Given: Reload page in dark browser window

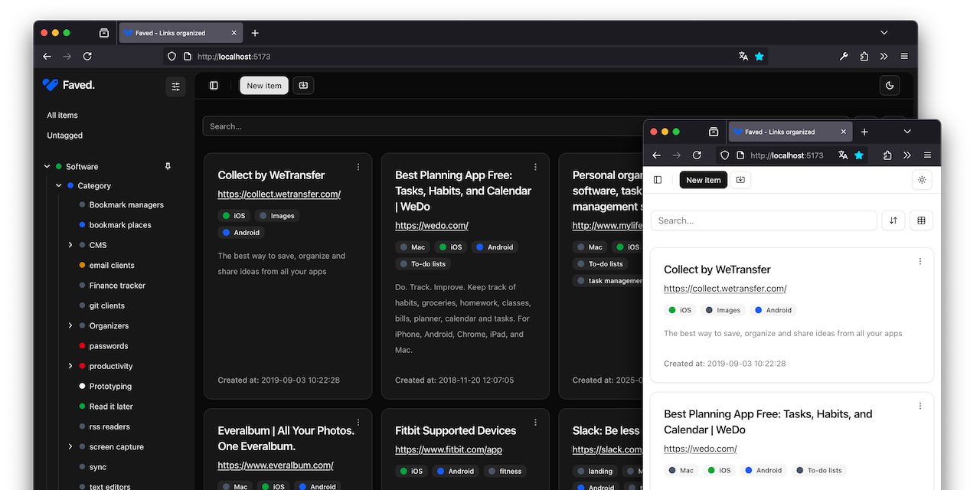Looking at the screenshot, I should [87, 57].
